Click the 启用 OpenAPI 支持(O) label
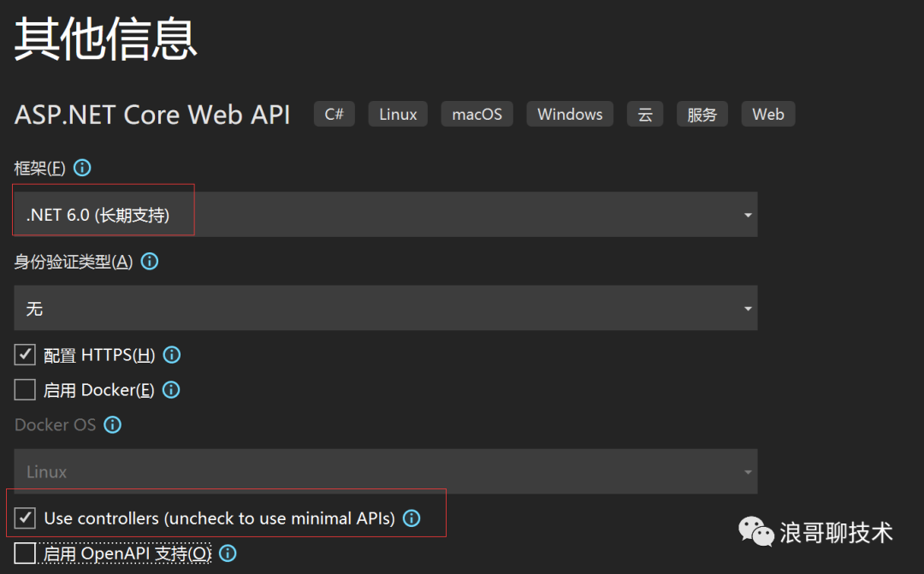 tap(127, 553)
